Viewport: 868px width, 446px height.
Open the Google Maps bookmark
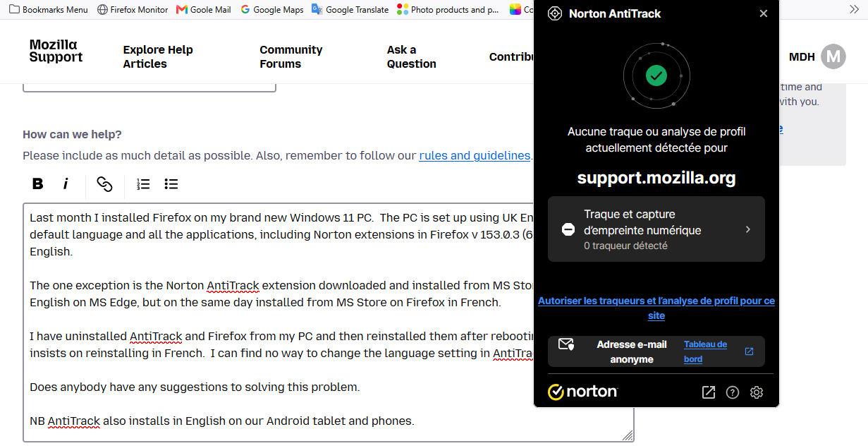[x=271, y=10]
